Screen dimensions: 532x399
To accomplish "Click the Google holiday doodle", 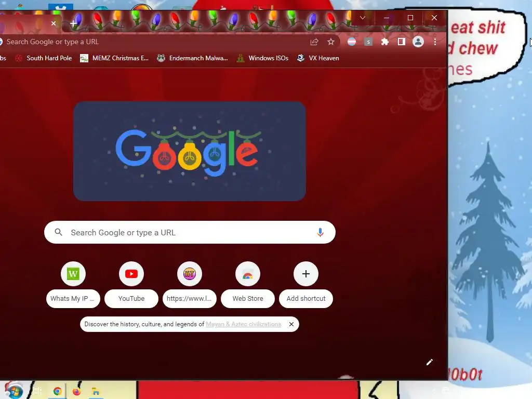I will (x=190, y=151).
